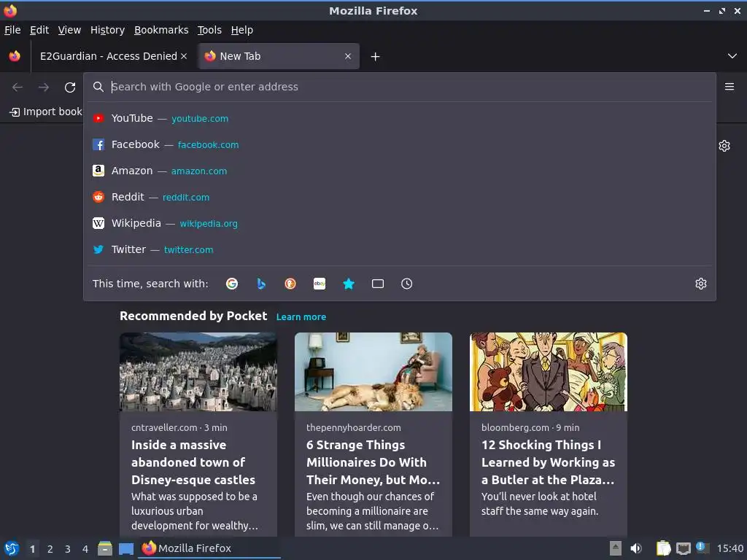This screenshot has height=560, width=747.
Task: Select the YouTube suggestion row
Action: point(400,118)
